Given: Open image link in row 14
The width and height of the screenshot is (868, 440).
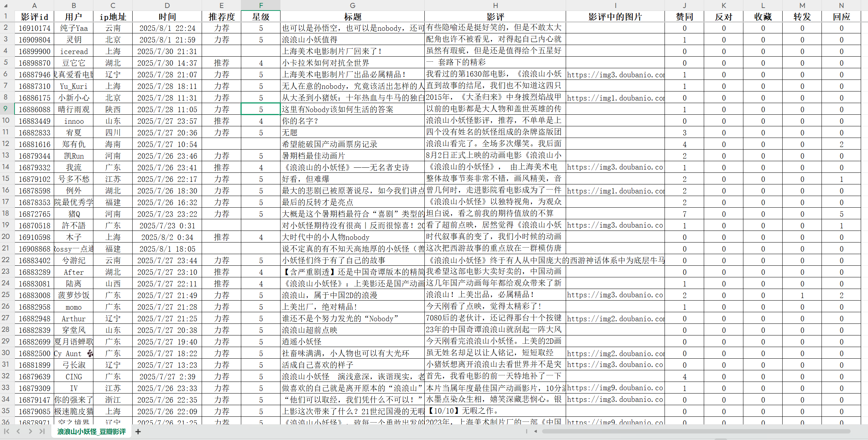Looking at the screenshot, I should [x=615, y=167].
